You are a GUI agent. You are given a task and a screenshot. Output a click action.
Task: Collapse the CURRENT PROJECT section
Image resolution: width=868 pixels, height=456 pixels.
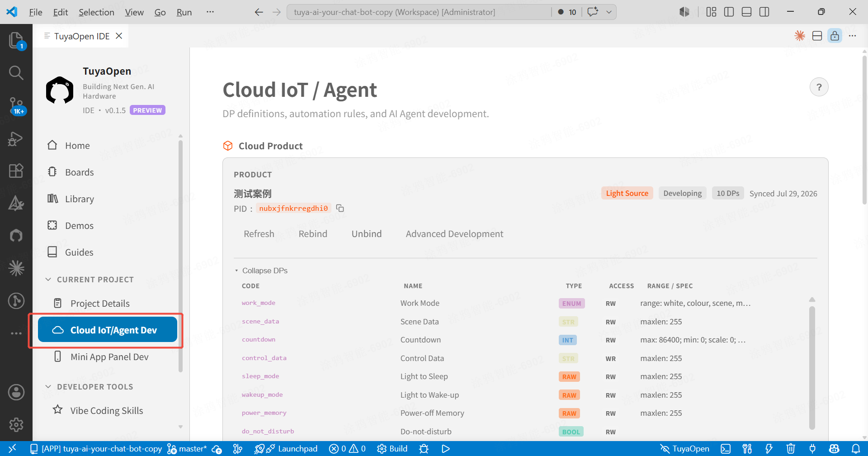90,280
